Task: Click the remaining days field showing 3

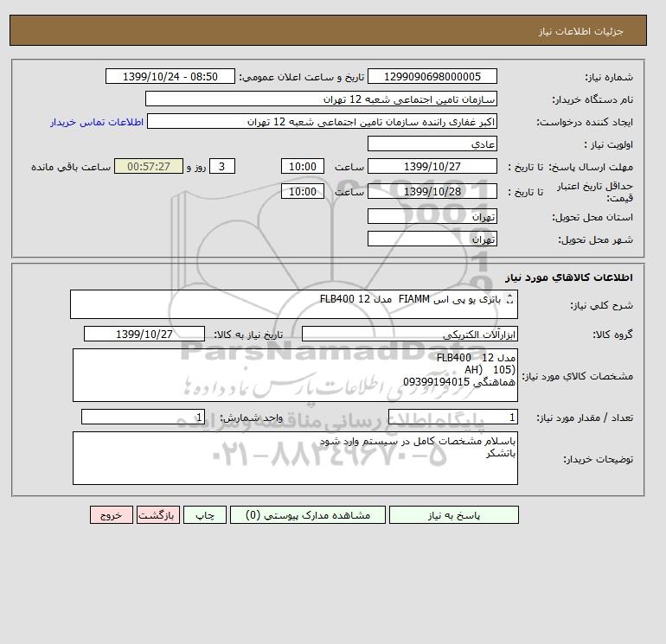Action: point(222,167)
